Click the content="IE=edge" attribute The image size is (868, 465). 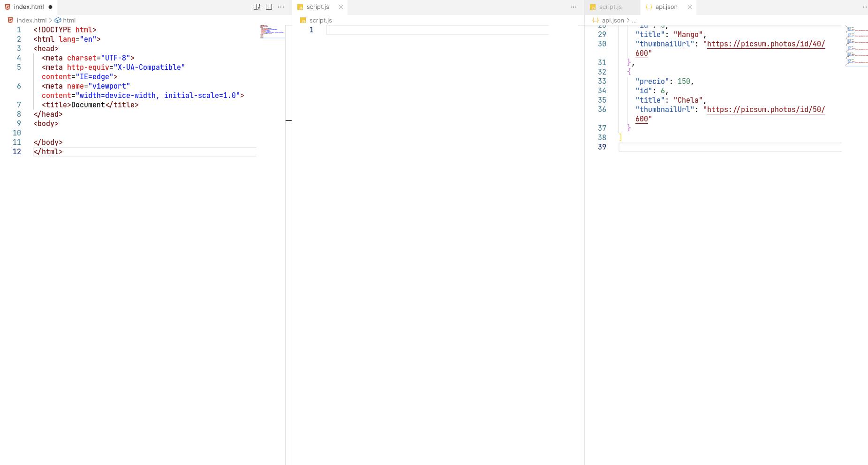pyautogui.click(x=77, y=77)
